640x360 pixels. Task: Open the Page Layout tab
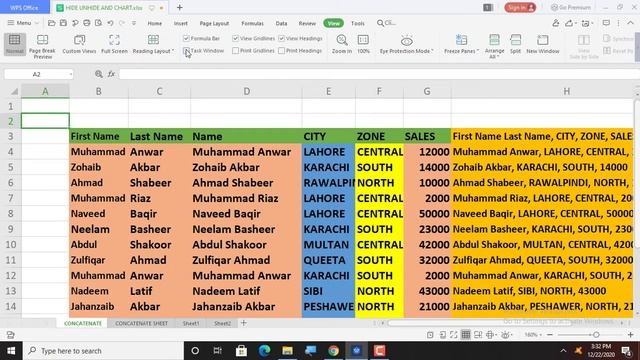(x=214, y=23)
